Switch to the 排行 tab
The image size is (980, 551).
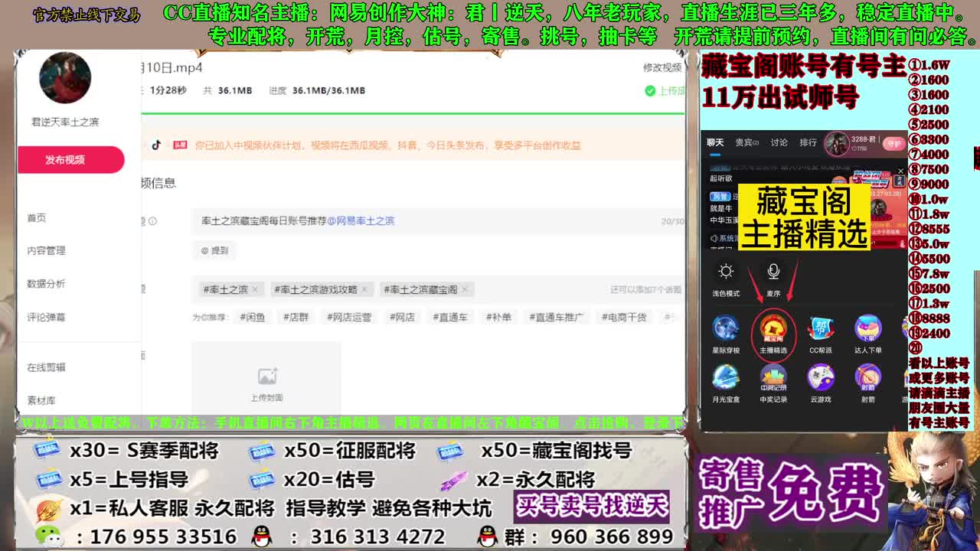pyautogui.click(x=808, y=142)
